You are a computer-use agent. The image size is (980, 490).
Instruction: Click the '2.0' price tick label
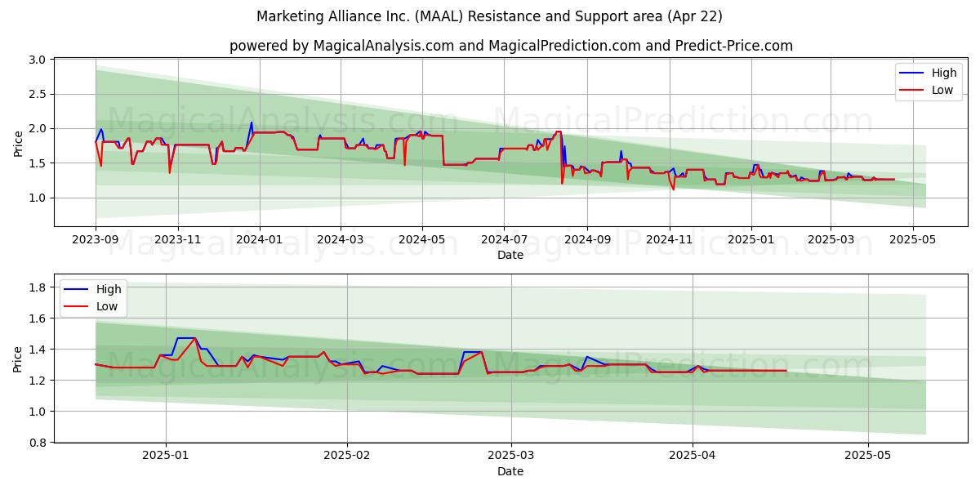tap(37, 129)
